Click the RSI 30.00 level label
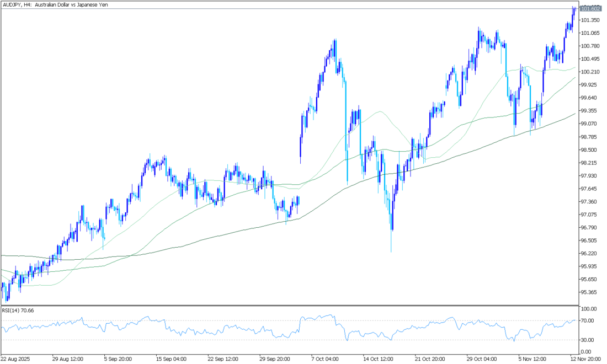 (x=587, y=340)
